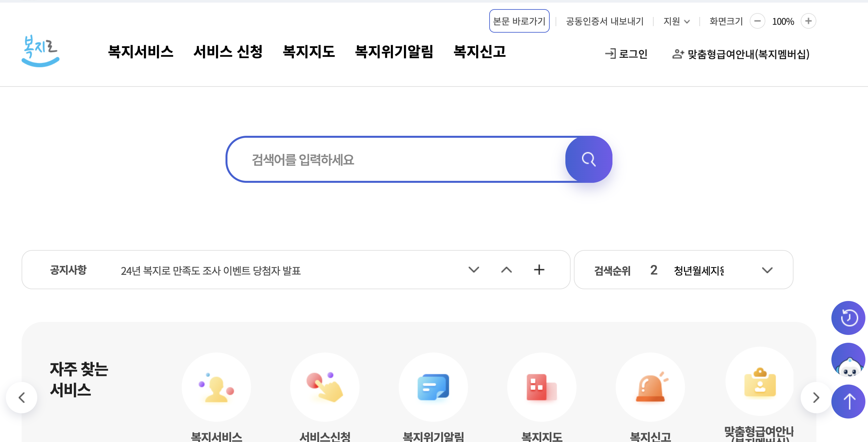Image resolution: width=868 pixels, height=442 pixels.
Task: Open 복지서비스 main menu
Action: click(x=140, y=52)
